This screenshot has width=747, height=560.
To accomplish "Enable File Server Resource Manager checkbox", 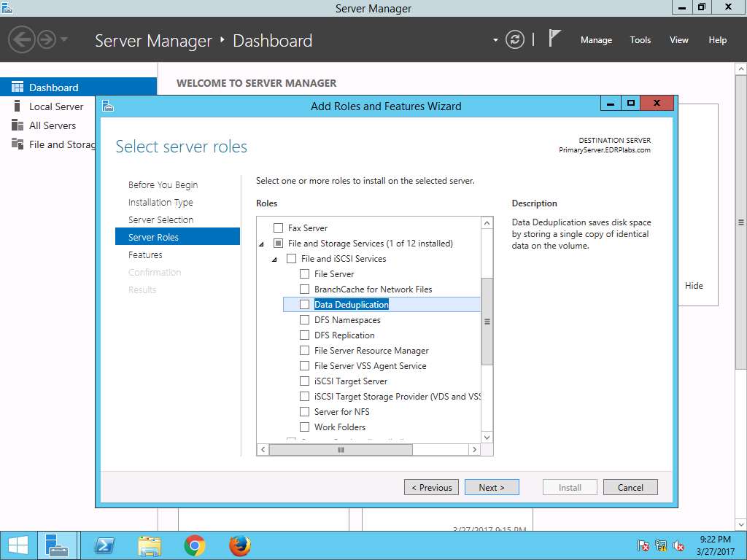I will [304, 351].
